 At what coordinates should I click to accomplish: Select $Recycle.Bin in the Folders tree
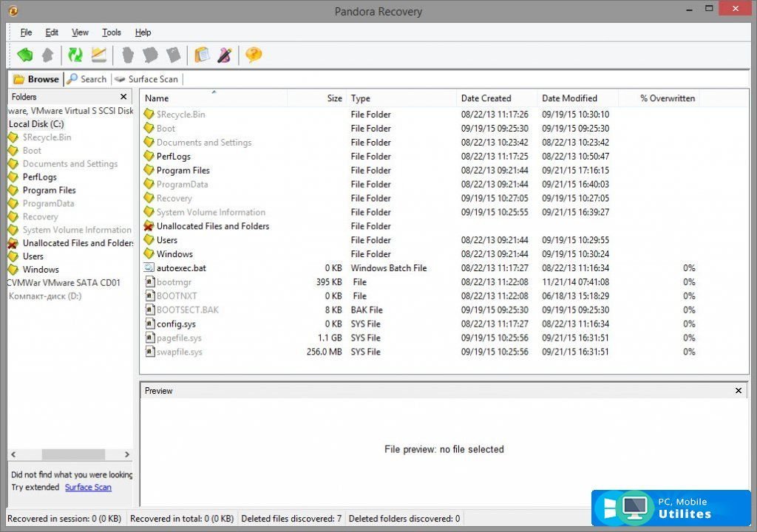pyautogui.click(x=47, y=137)
